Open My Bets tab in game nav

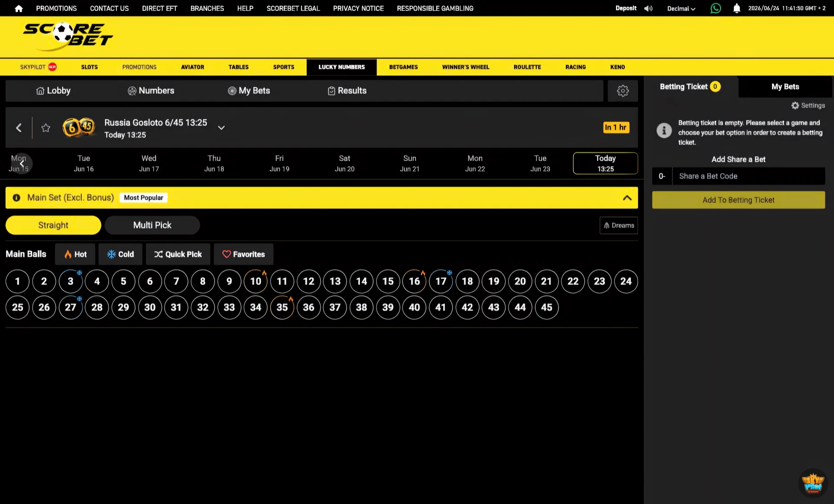(249, 91)
